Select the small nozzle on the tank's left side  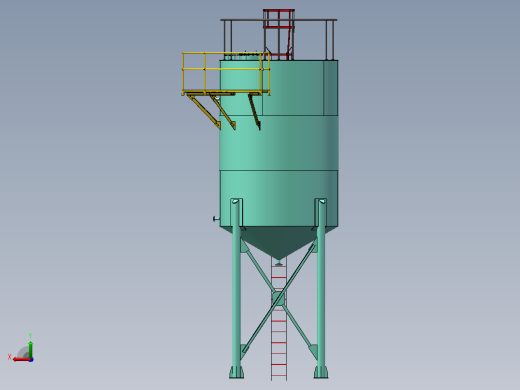tap(216, 219)
